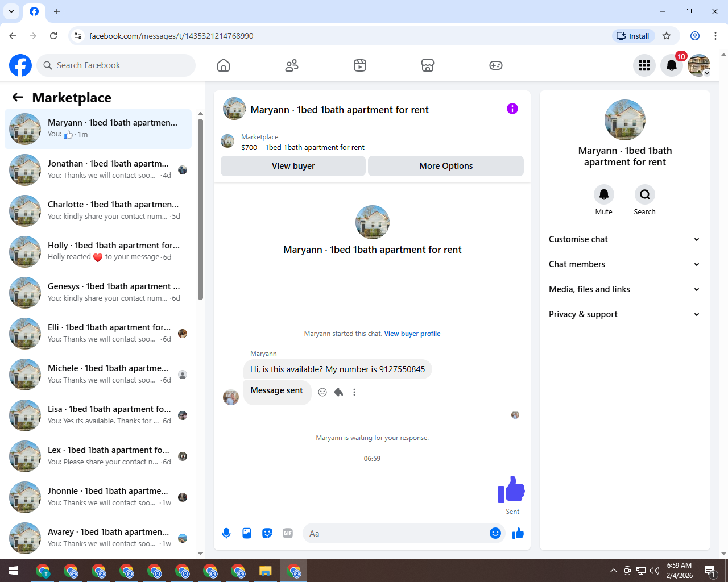Image resolution: width=728 pixels, height=582 pixels.
Task: React to the Message sent bubble
Action: pos(322,392)
